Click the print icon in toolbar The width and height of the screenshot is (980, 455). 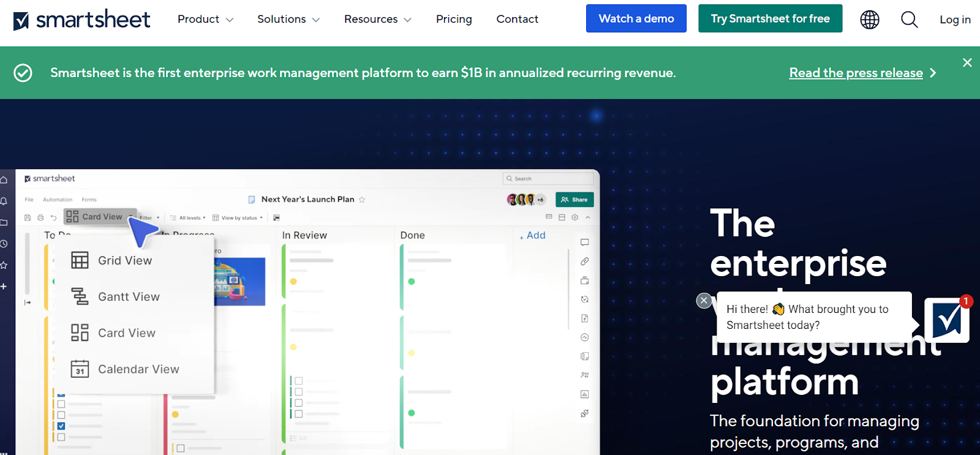click(40, 217)
